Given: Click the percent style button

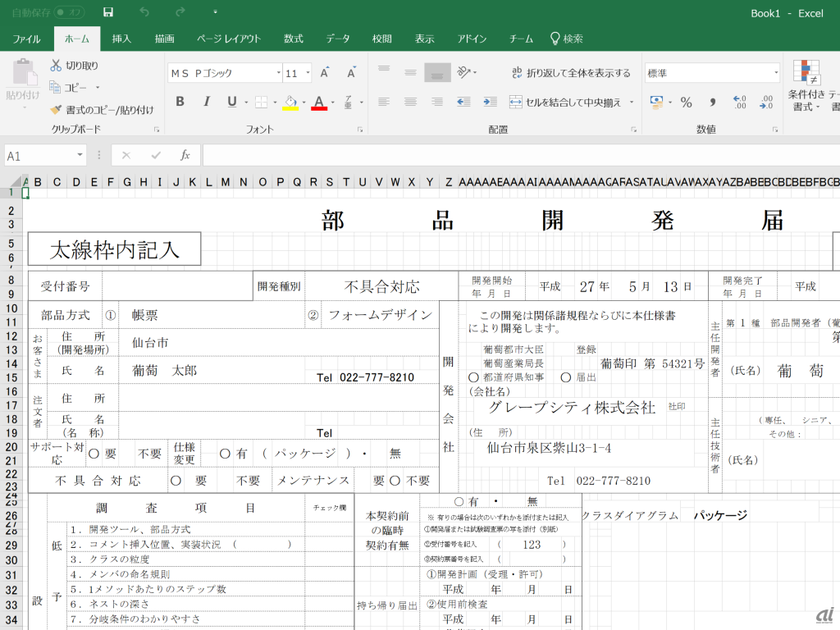Looking at the screenshot, I should (x=687, y=103).
